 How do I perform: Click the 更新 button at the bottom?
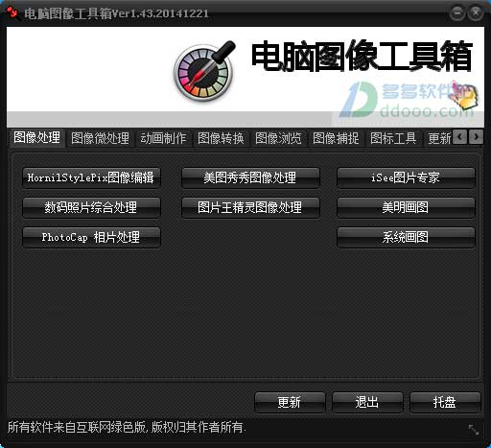[x=290, y=402]
